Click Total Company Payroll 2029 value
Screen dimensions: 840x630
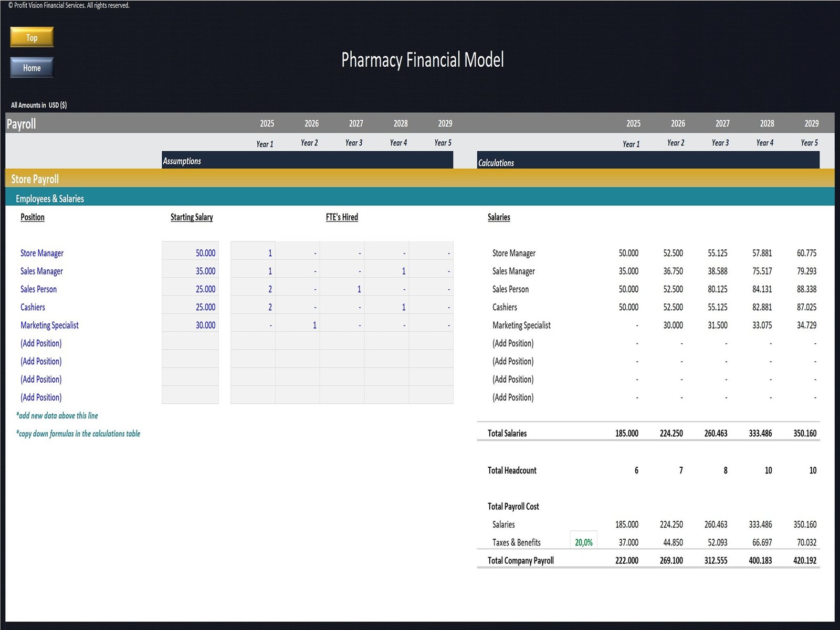point(804,560)
